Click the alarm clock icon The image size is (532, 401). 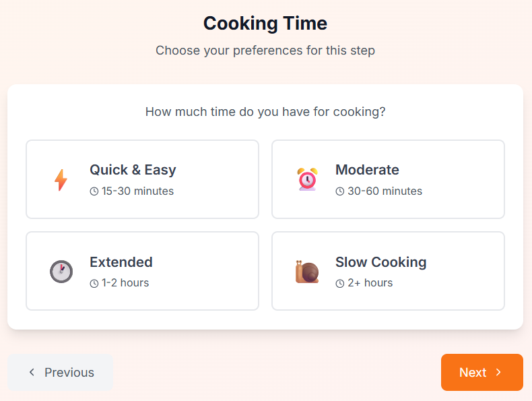click(x=306, y=179)
